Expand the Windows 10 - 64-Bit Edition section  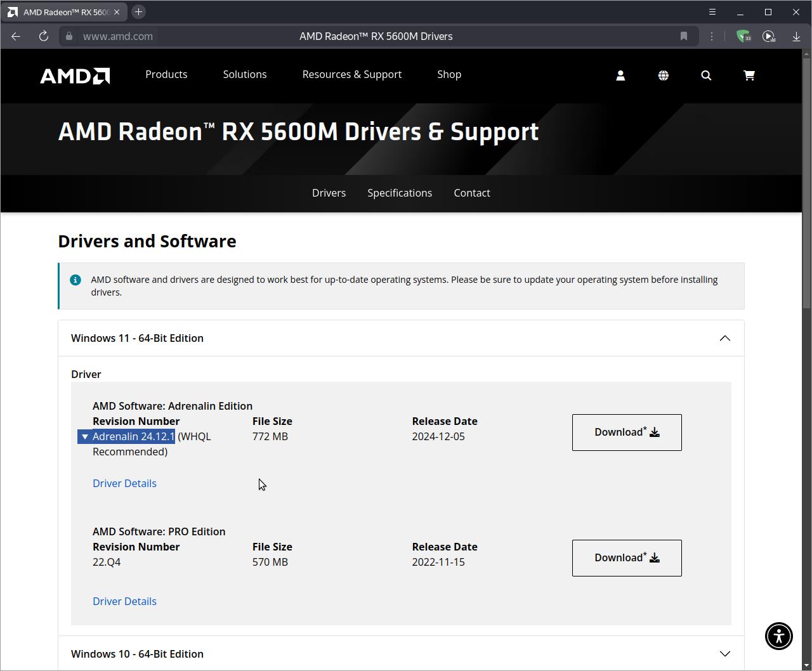tap(724, 654)
